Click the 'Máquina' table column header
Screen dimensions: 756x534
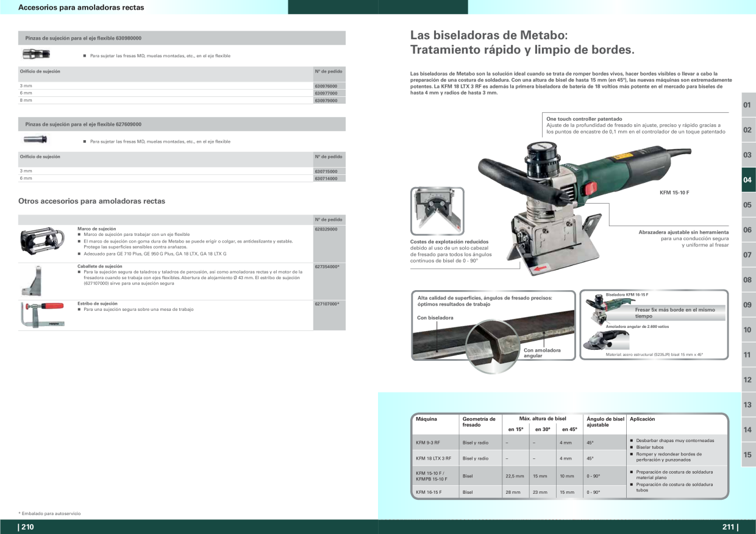(x=426, y=419)
